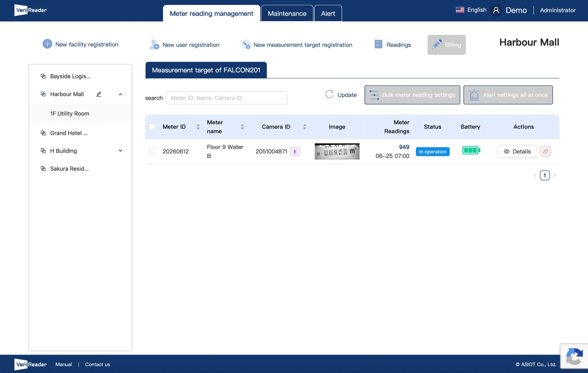Screen dimensions: 588x373
Task: Click Floor 9 Water B meter name
Action: [x=225, y=152]
